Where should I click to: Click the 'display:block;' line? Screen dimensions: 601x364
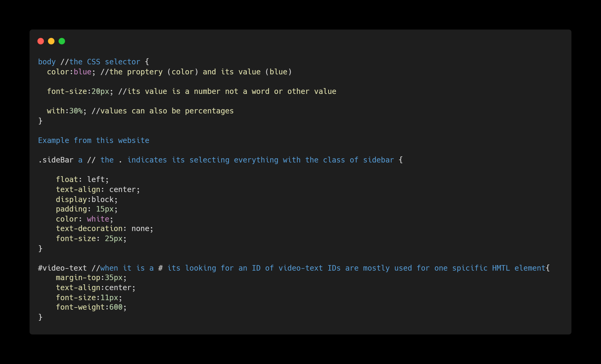pos(87,199)
